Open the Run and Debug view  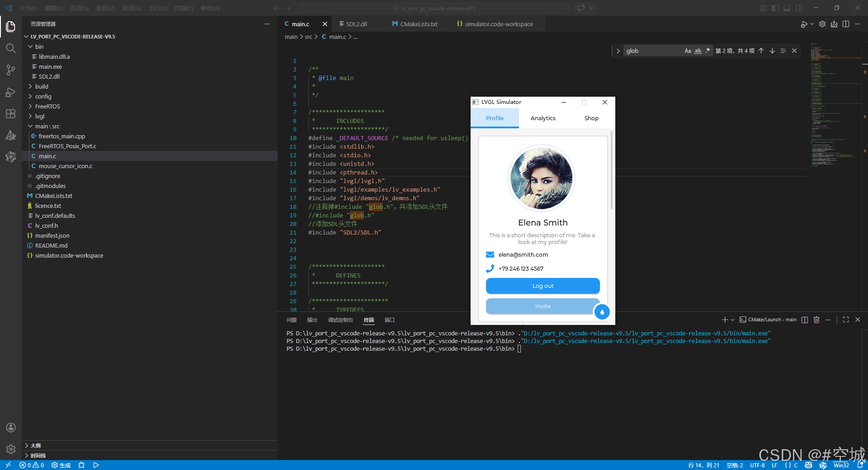[x=11, y=92]
